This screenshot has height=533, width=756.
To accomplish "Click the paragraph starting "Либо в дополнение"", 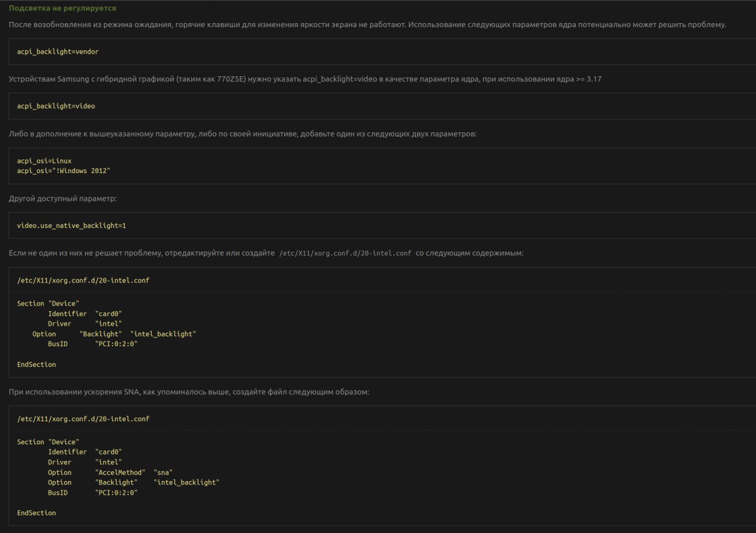I will 243,134.
